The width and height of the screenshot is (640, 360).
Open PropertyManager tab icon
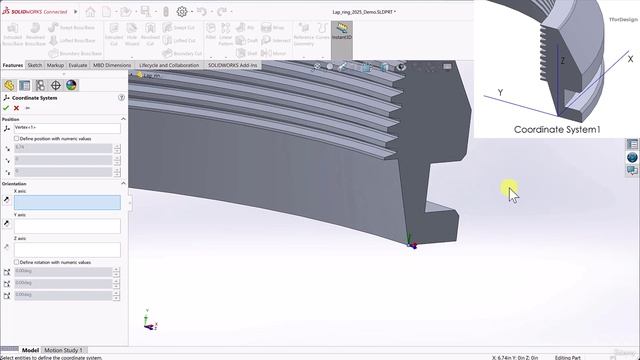coord(24,85)
